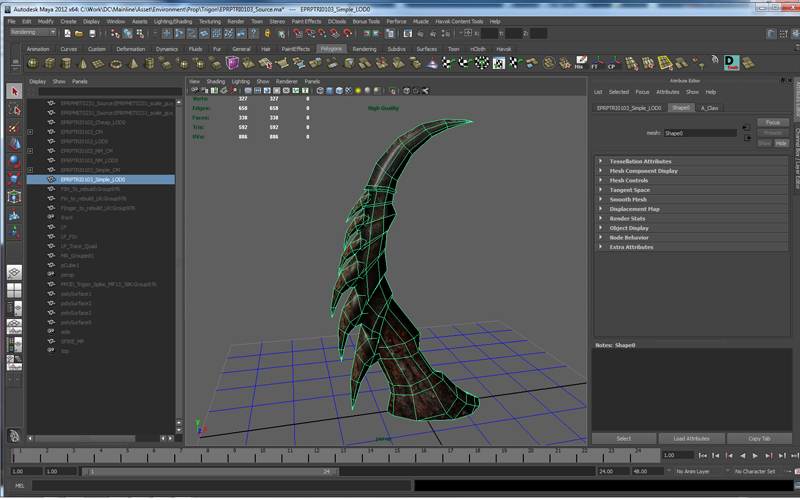Screen dimensions: 800x500
Task: Switch to single perspective view layout
Action: pyautogui.click(x=14, y=272)
